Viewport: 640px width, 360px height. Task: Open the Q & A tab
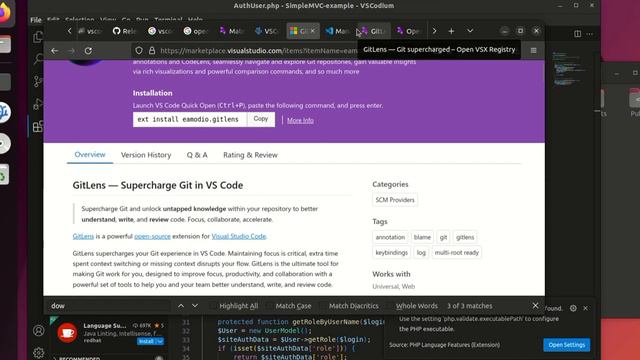pos(197,155)
